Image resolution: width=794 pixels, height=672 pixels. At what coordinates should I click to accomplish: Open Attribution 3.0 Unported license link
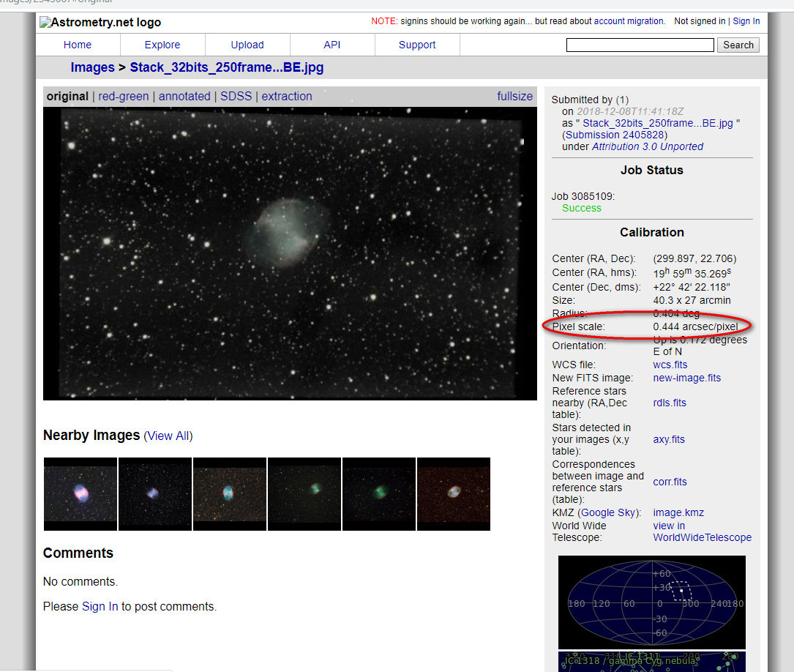(x=647, y=146)
